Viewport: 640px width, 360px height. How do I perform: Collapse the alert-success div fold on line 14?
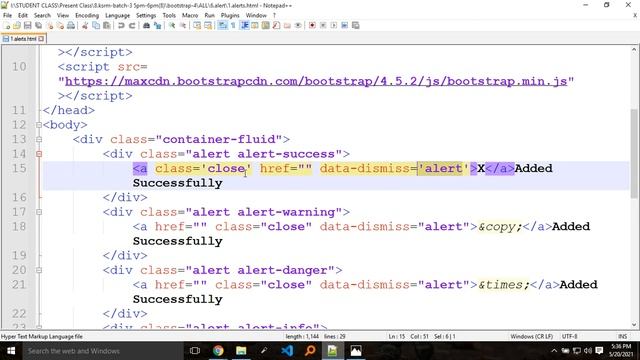[39, 154]
